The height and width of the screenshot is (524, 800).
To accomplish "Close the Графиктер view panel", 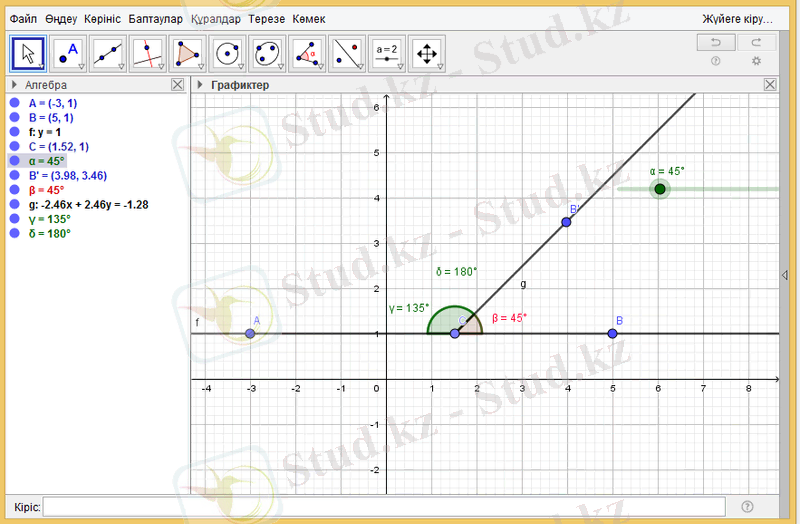I will (x=770, y=85).
